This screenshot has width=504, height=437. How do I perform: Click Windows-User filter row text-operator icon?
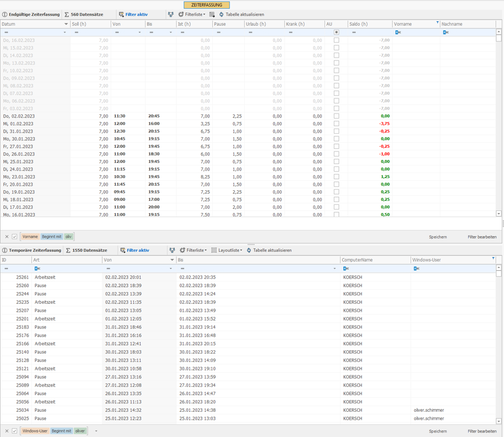pos(417,269)
